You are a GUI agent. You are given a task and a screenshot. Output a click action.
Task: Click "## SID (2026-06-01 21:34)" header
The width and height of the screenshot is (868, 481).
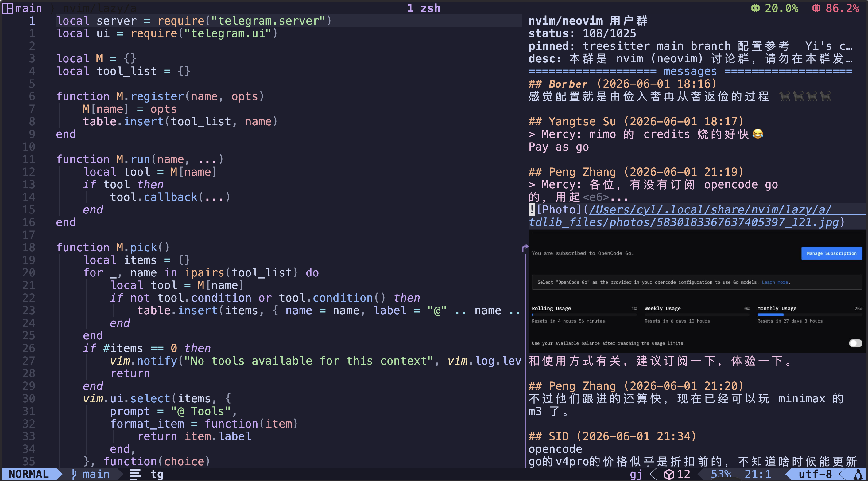[612, 436]
